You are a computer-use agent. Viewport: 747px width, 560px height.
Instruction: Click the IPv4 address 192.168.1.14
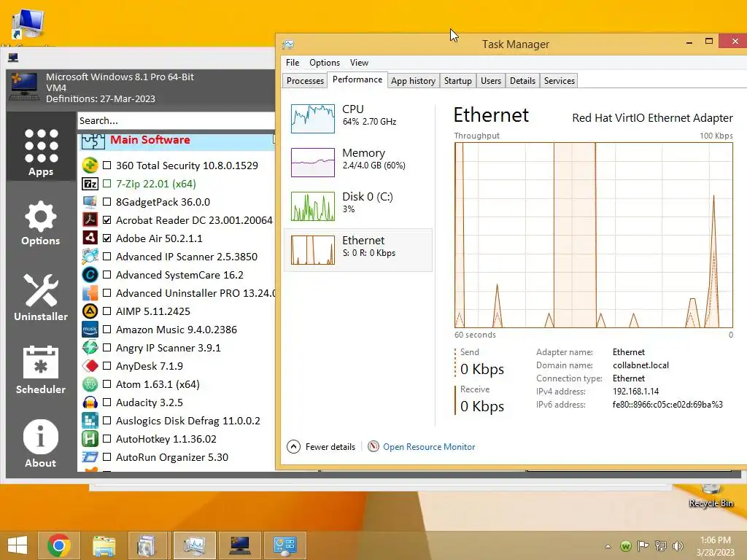(x=635, y=391)
